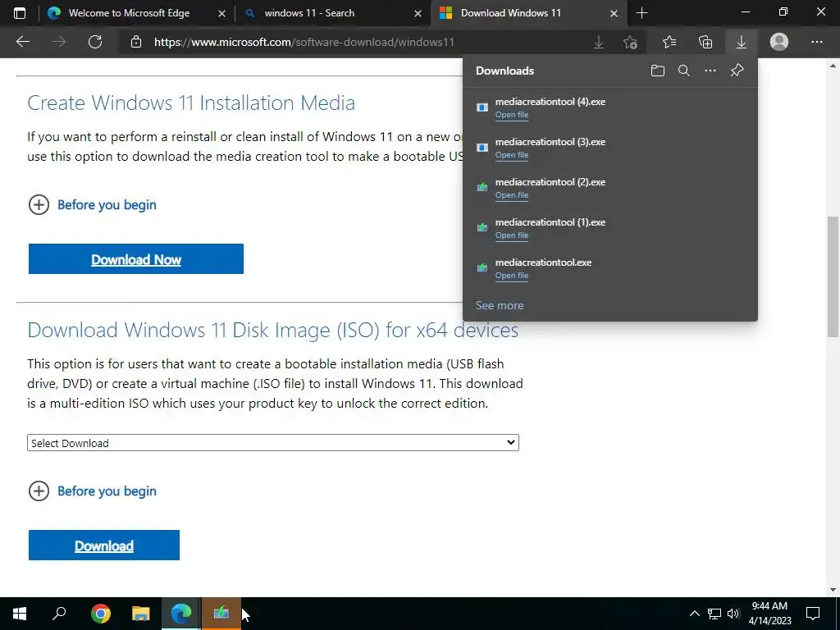The width and height of the screenshot is (840, 630).
Task: Open the Action Center notifications
Action: coord(813,614)
